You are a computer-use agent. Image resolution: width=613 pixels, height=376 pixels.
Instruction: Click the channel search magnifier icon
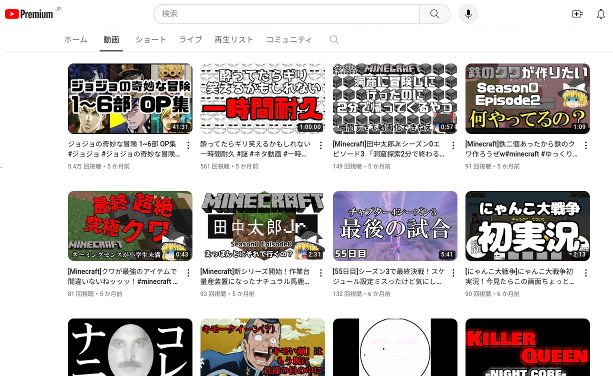click(x=334, y=39)
